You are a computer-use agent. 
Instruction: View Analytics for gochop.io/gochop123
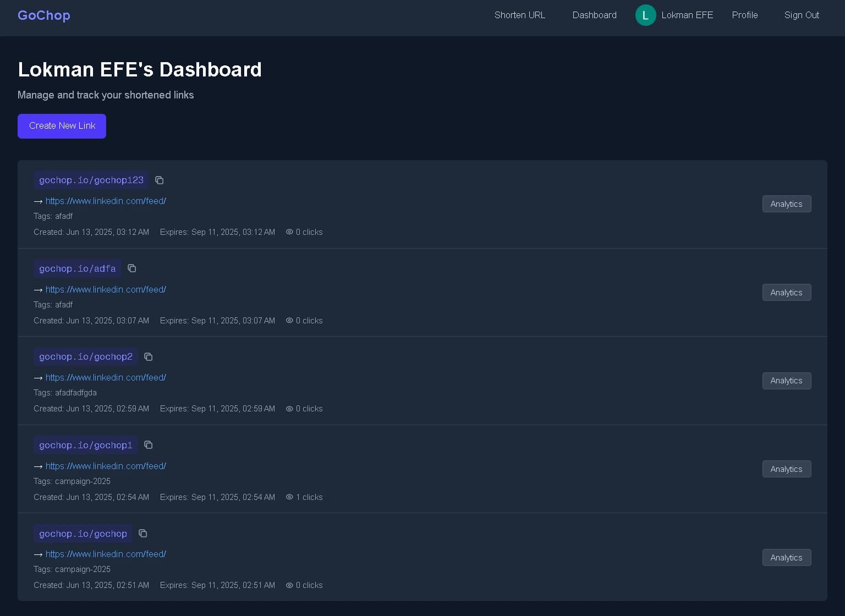coord(786,204)
